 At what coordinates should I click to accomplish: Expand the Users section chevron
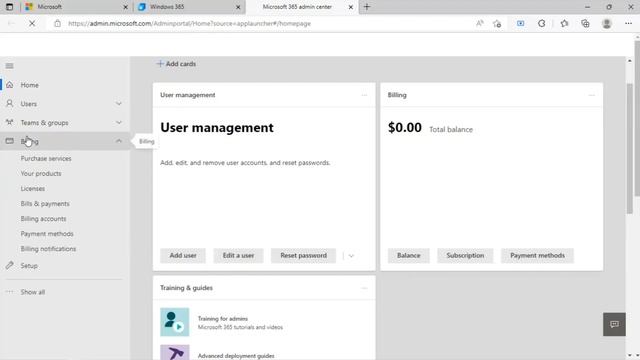119,104
